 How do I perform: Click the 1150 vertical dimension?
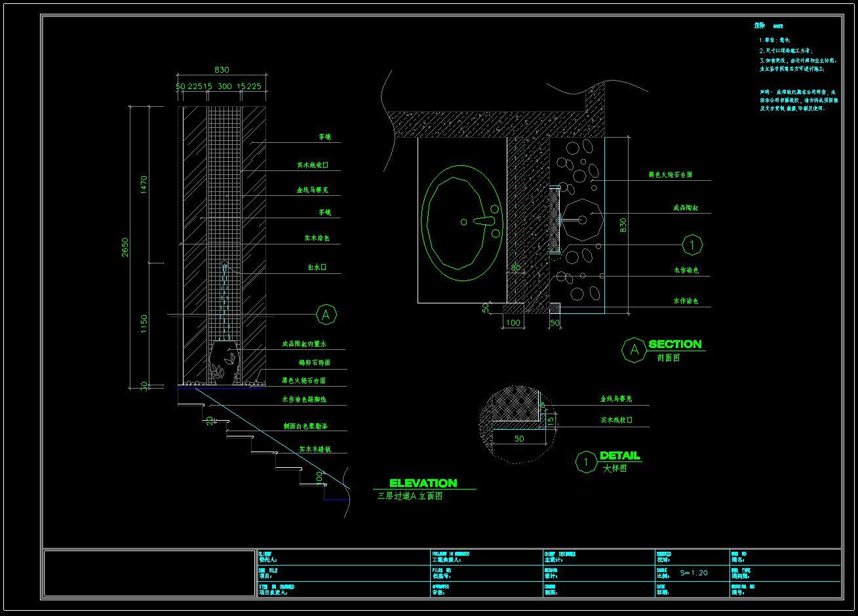(144, 324)
